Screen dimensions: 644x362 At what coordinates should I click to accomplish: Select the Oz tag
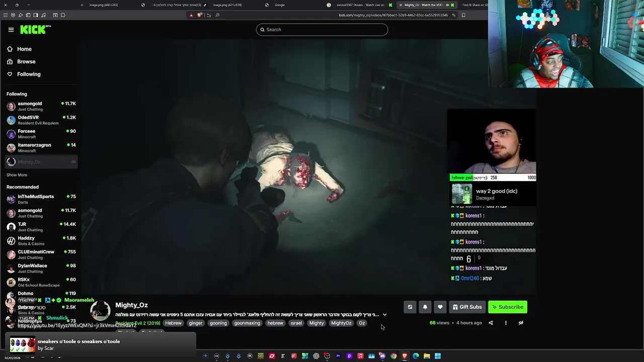click(x=362, y=323)
